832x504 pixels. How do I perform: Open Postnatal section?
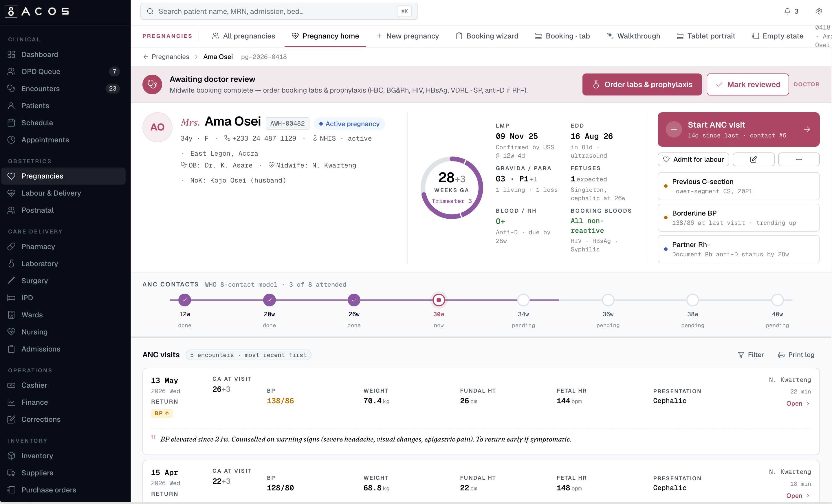tap(63, 210)
